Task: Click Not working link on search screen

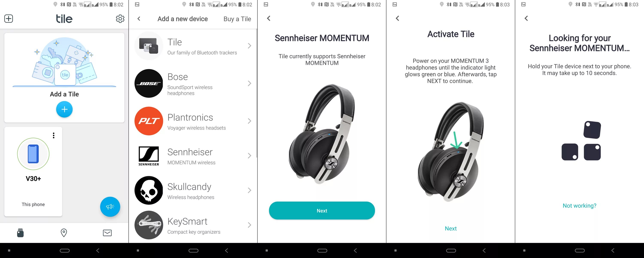Action: click(580, 205)
